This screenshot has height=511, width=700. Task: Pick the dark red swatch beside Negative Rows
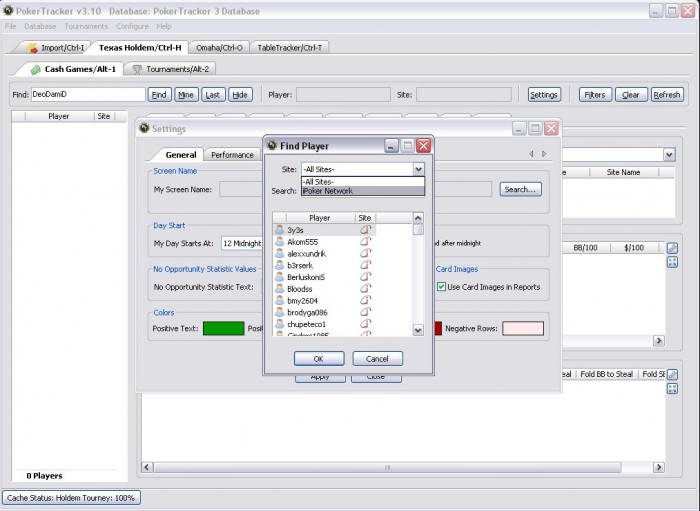point(438,328)
